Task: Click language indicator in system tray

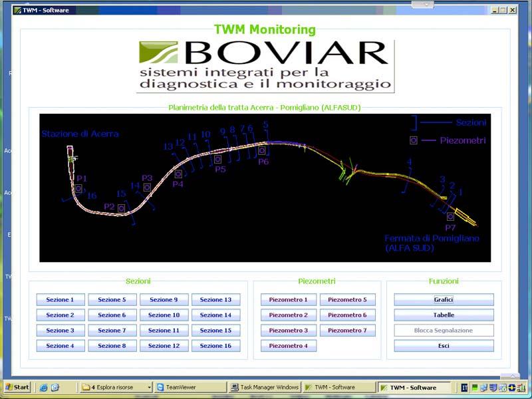Action: 464,388
